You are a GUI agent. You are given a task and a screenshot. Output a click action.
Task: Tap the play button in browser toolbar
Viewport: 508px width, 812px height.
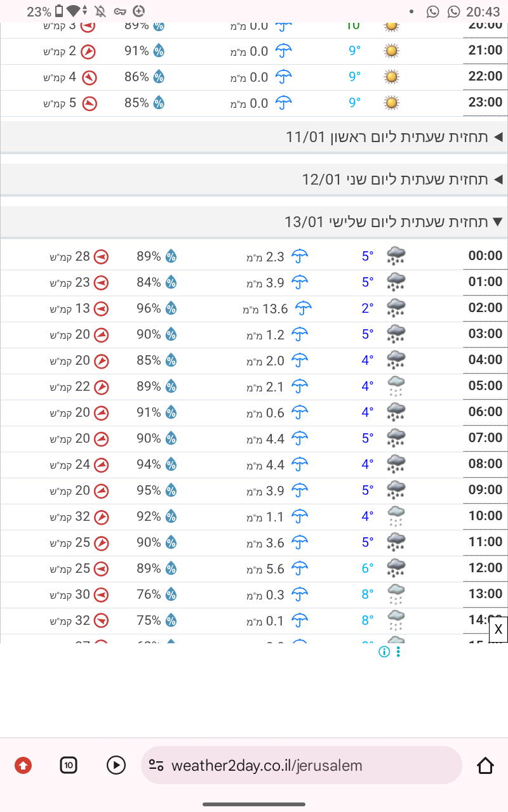116,765
